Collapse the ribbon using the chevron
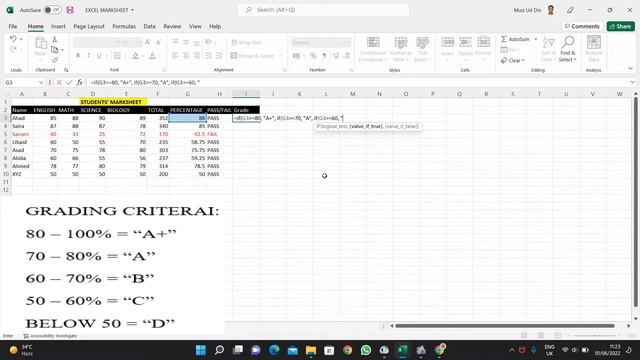The width and height of the screenshot is (640, 360). (x=630, y=69)
